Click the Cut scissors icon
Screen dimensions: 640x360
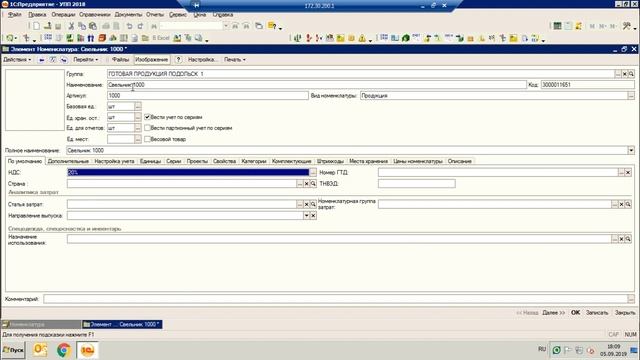(x=71, y=26)
